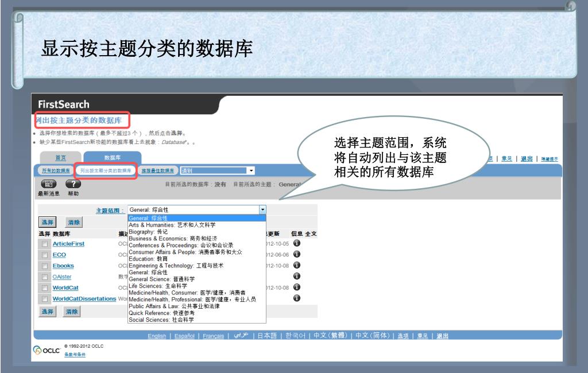This screenshot has width=588, height=373.
Task: Tick the OAIster checkbox
Action: [x=45, y=277]
